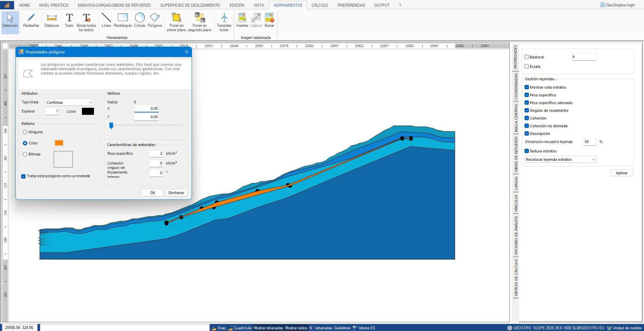Open the Tipo línea dropdown
This screenshot has height=331, width=644.
click(69, 102)
